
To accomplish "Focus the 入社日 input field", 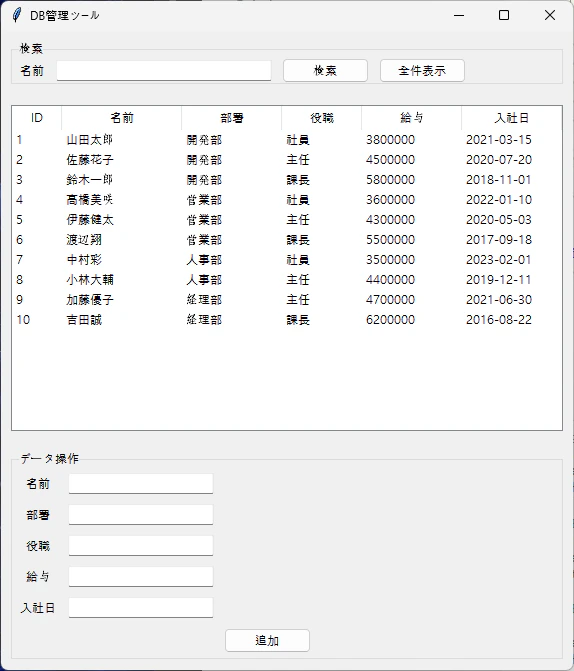I will click(141, 608).
